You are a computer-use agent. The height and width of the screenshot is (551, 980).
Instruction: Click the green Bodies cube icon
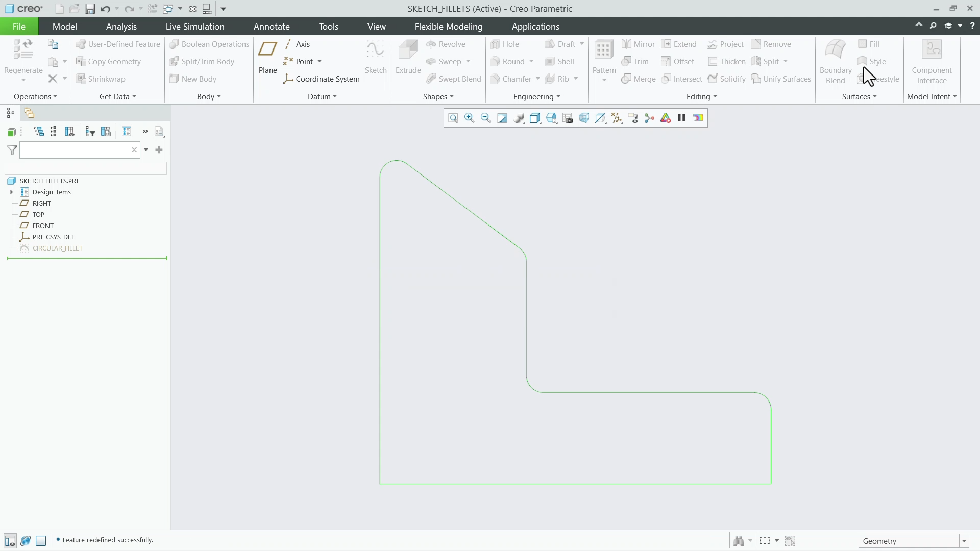[11, 132]
